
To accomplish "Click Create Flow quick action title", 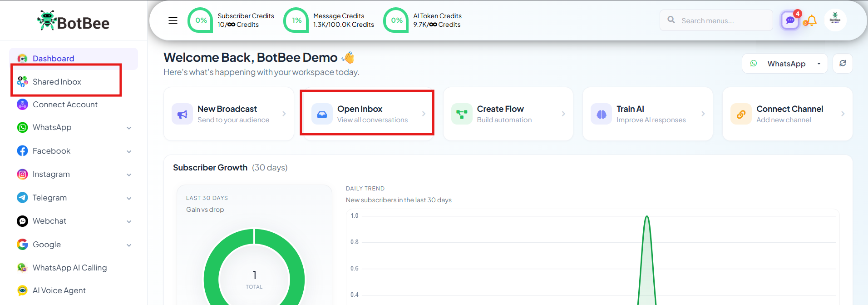I will coord(500,109).
